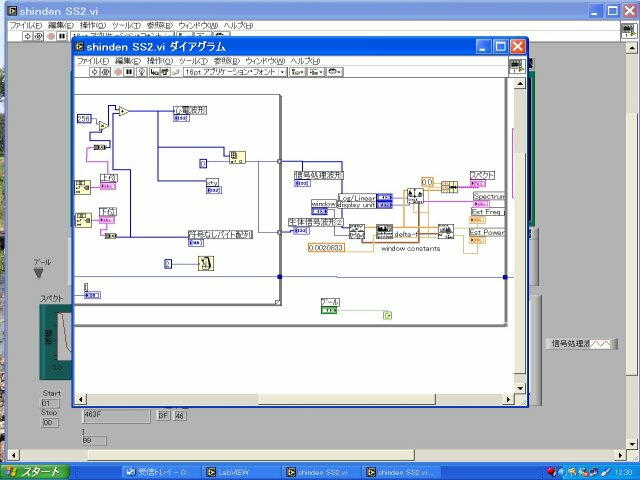
Task: Click the front panel's abort execution button
Action: click(51, 36)
